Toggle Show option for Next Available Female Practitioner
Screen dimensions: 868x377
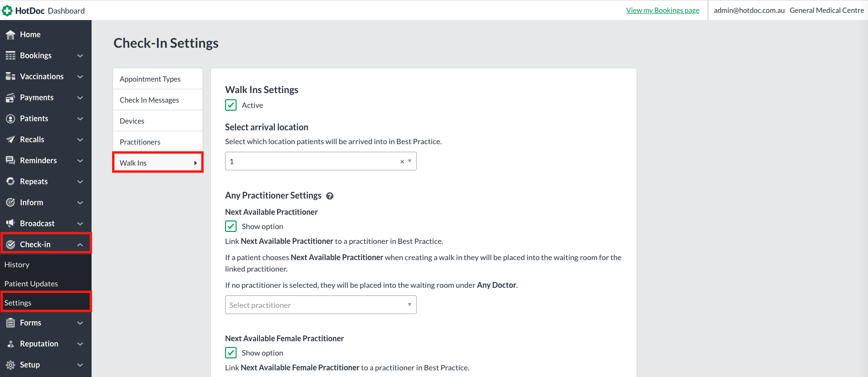coord(231,353)
